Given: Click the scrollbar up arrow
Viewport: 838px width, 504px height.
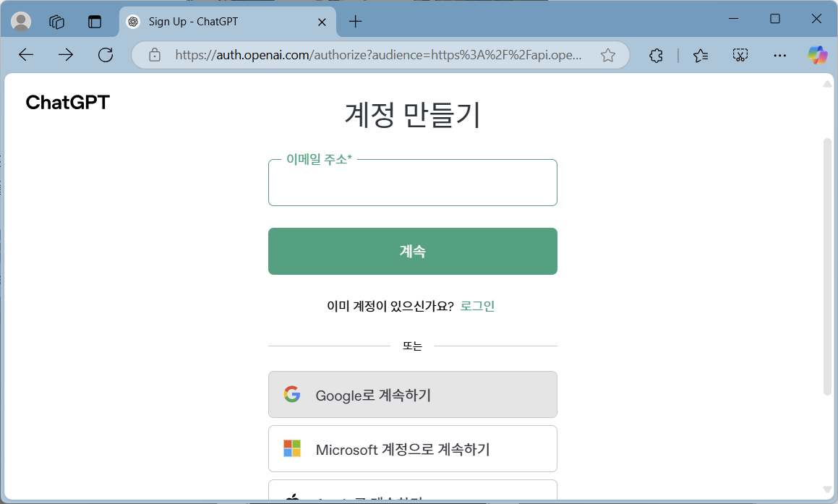Looking at the screenshot, I should tap(827, 84).
